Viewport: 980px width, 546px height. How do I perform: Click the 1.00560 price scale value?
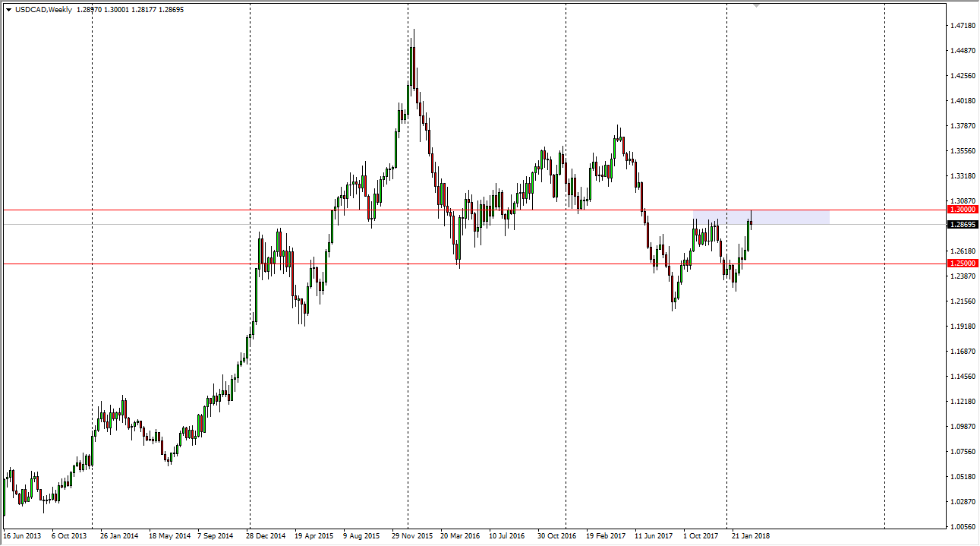(x=962, y=526)
